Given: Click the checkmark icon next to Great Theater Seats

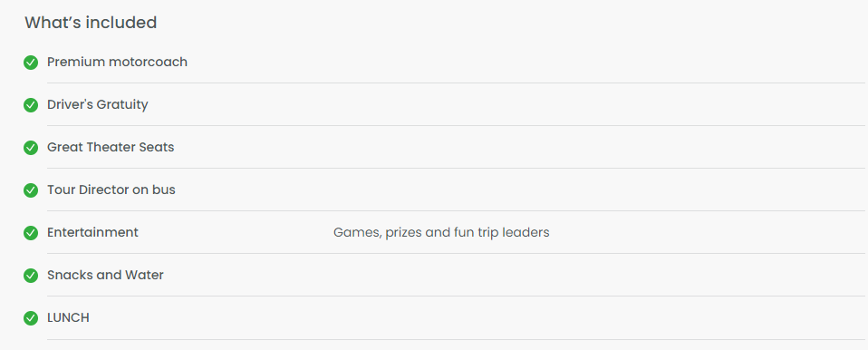Looking at the screenshot, I should coord(31,148).
